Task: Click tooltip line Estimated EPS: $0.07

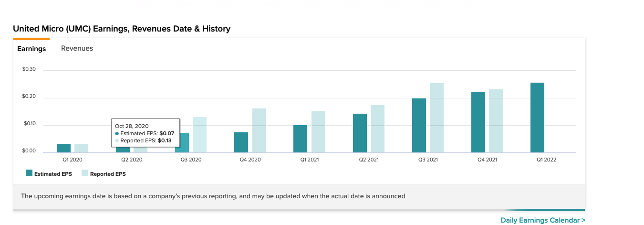Action: pos(145,133)
